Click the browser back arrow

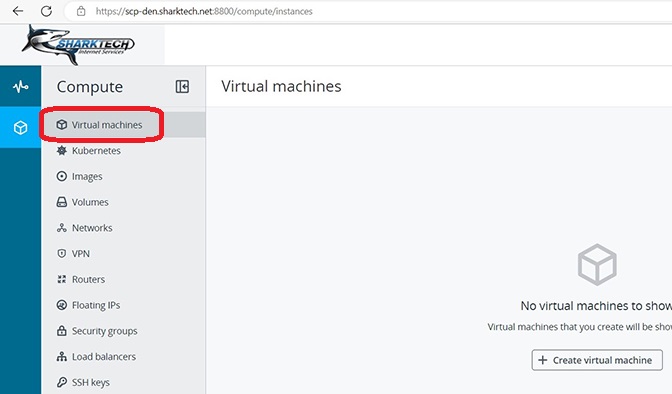(x=18, y=11)
